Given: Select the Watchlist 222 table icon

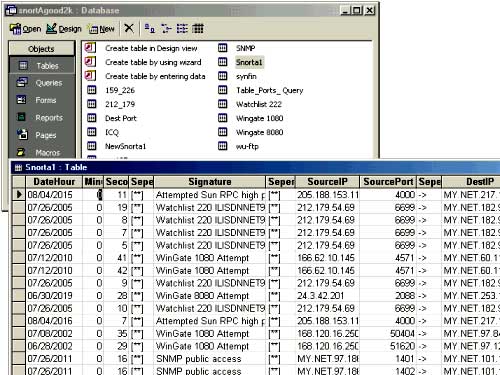Looking at the screenshot, I should (222, 104).
